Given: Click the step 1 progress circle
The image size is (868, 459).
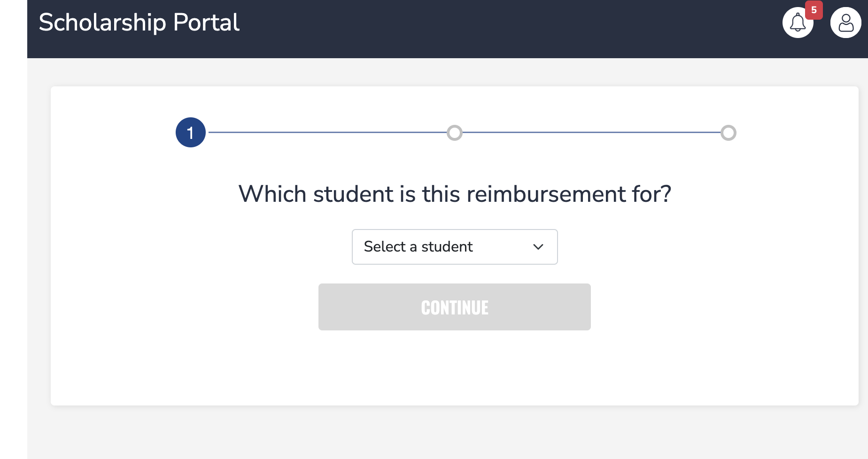Looking at the screenshot, I should (x=191, y=132).
